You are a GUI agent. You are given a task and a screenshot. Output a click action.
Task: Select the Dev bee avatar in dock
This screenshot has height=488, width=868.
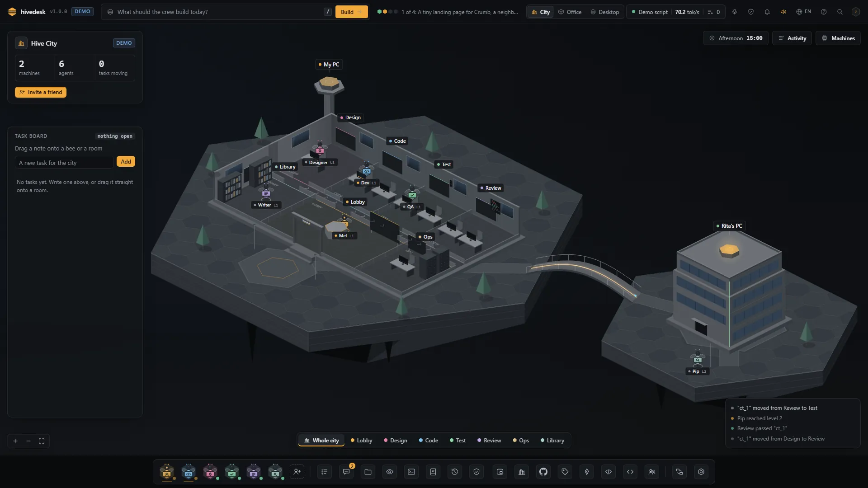(189, 472)
